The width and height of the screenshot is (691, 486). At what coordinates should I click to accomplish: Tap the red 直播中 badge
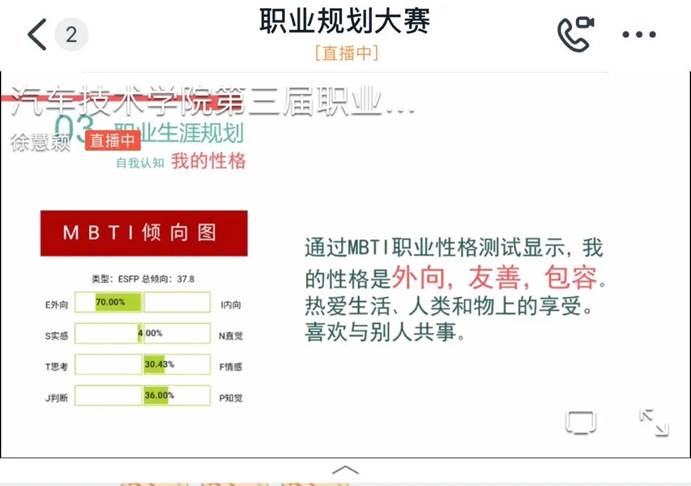click(x=113, y=141)
